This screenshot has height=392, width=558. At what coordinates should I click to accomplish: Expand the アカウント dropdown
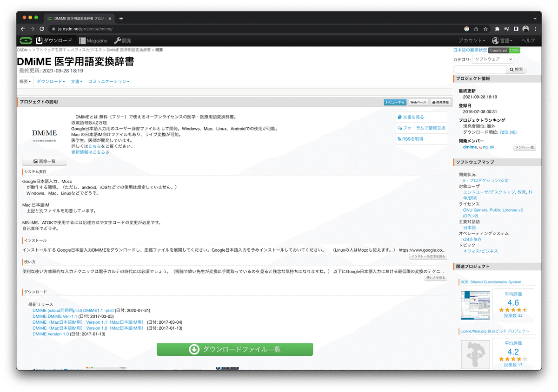[472, 40]
